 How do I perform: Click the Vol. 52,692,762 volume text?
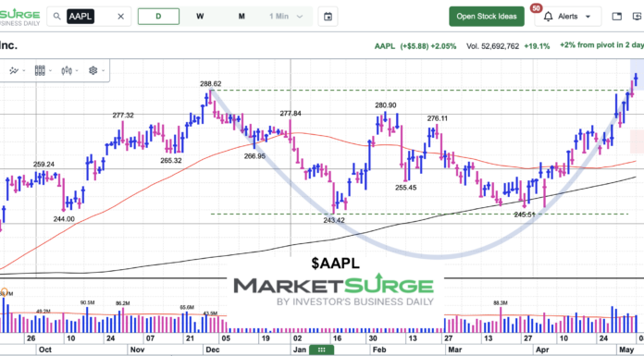492,46
